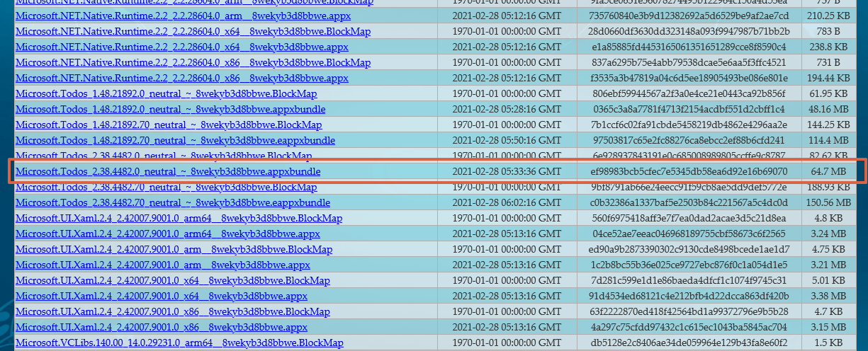Open the Microsoft.Todos 2.38.4482.70 .BlockMap link

pyautogui.click(x=167, y=187)
